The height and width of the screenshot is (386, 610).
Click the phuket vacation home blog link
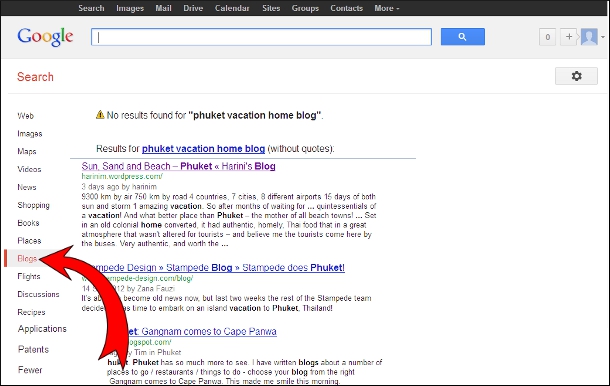(x=203, y=149)
